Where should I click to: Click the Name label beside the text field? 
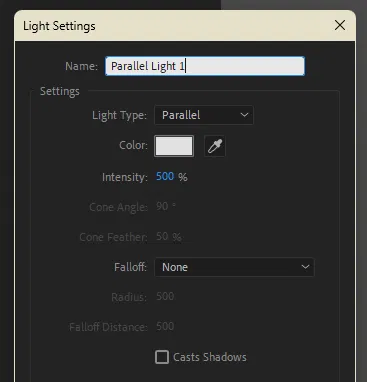click(81, 66)
